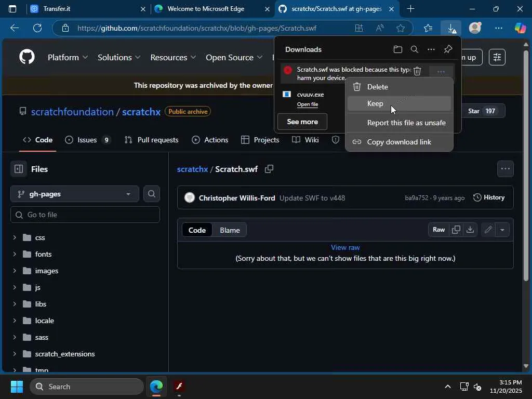Viewport: 532px width, 399px height.
Task: Select Code view toggle
Action: [197, 230]
